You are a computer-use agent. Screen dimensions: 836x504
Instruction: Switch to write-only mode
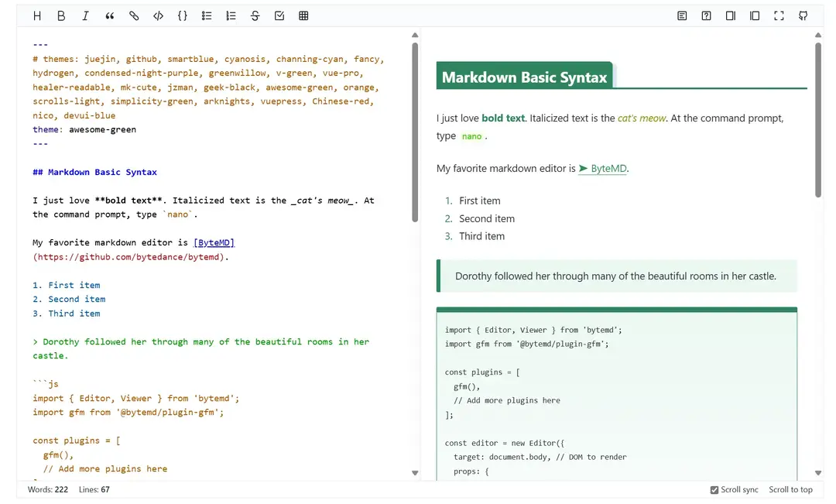(731, 15)
